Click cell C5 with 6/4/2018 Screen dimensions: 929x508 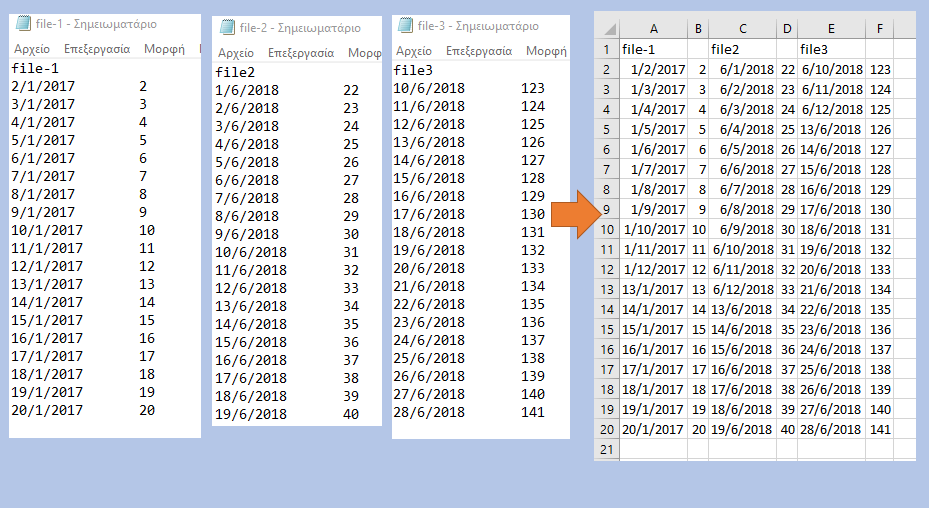742,129
